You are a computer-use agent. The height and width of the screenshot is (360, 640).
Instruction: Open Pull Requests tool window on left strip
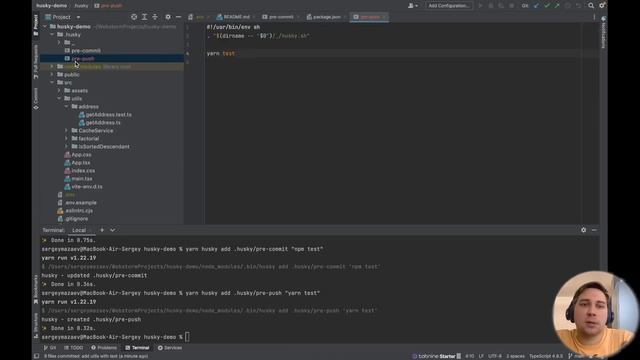point(36,62)
